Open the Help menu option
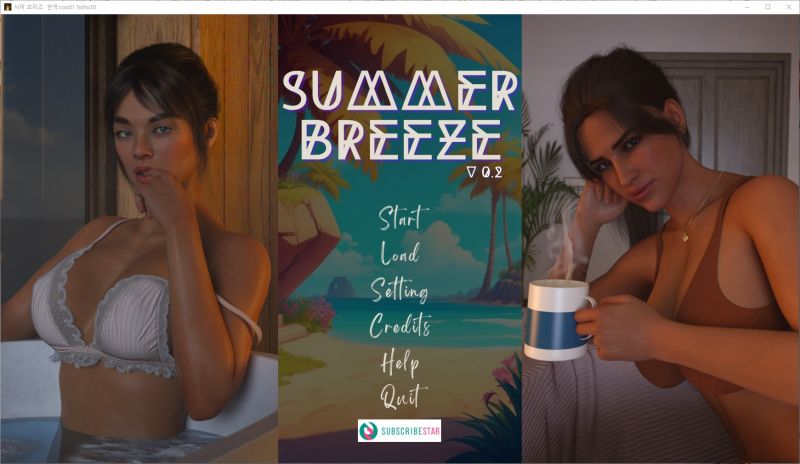Image resolution: width=800 pixels, height=464 pixels. (401, 362)
